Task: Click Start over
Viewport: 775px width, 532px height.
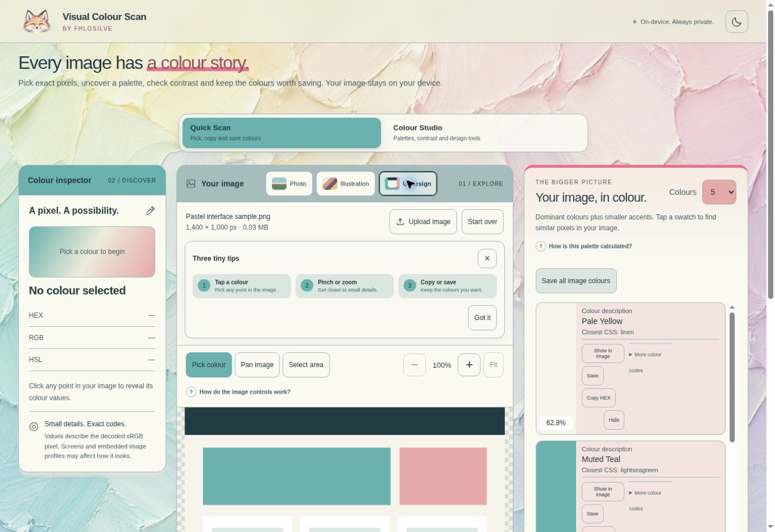Action: (482, 222)
